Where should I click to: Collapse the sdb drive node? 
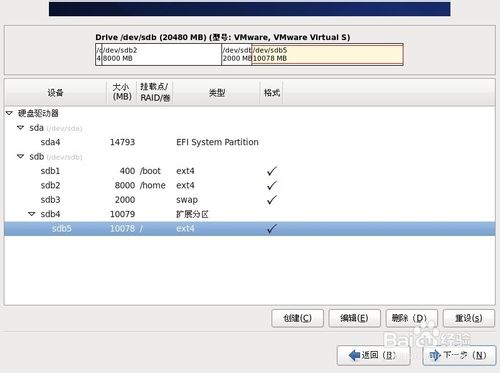click(x=21, y=156)
